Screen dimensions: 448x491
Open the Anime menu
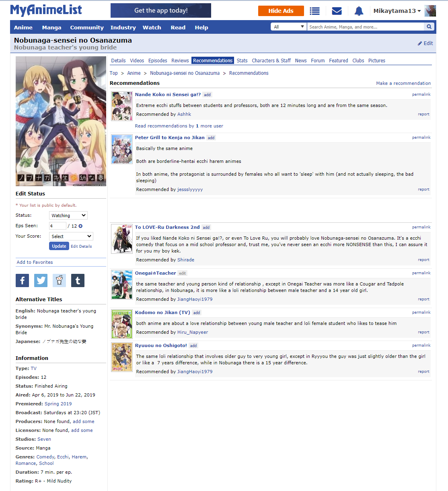(x=23, y=27)
